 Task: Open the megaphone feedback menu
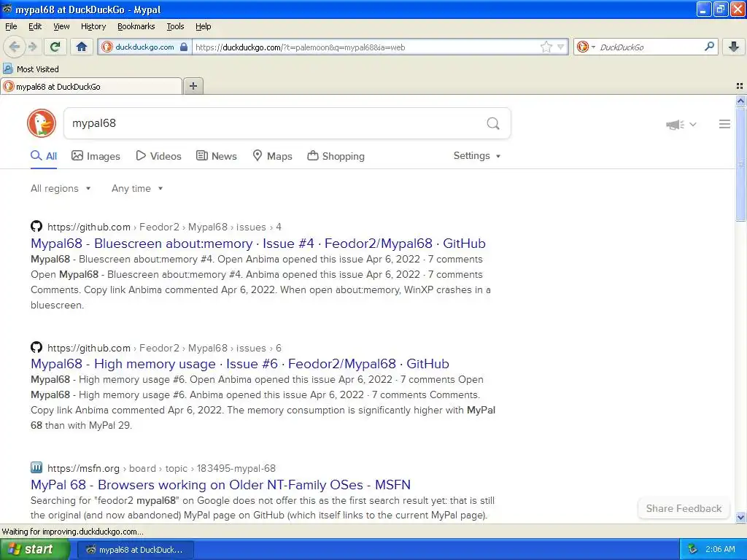681,124
